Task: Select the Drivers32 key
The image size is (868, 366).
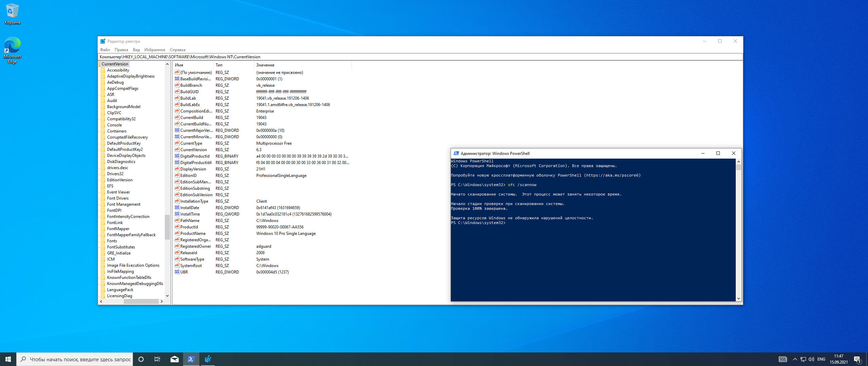Action: pyautogui.click(x=115, y=174)
